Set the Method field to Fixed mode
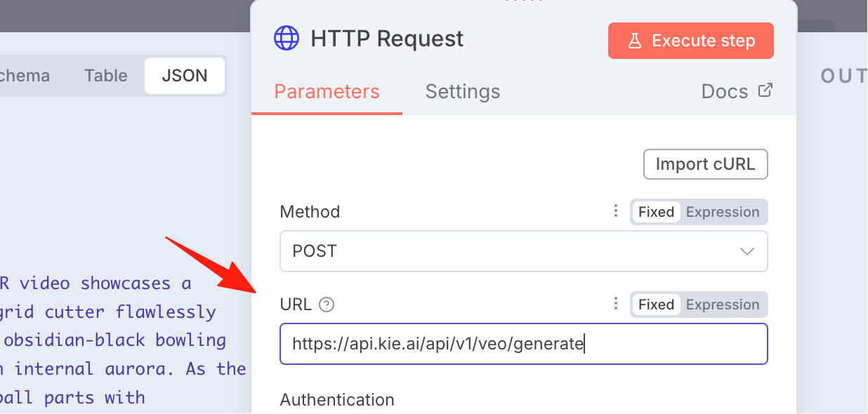The height and width of the screenshot is (414, 868). tap(656, 212)
